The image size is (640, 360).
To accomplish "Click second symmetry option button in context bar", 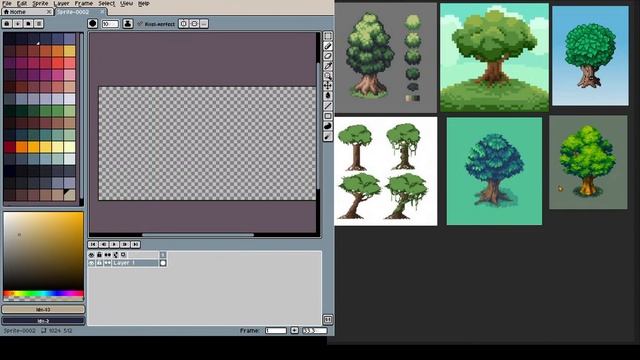I will pyautogui.click(x=194, y=24).
